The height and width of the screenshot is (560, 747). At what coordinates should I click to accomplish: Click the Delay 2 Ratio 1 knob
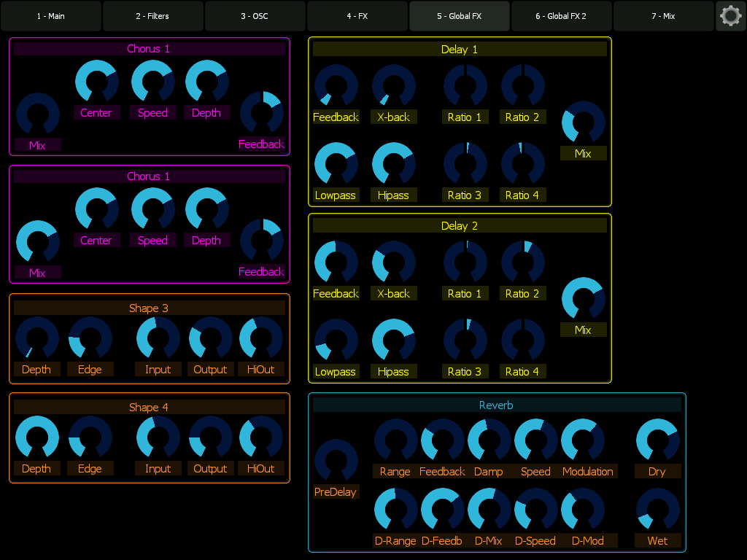point(465,262)
